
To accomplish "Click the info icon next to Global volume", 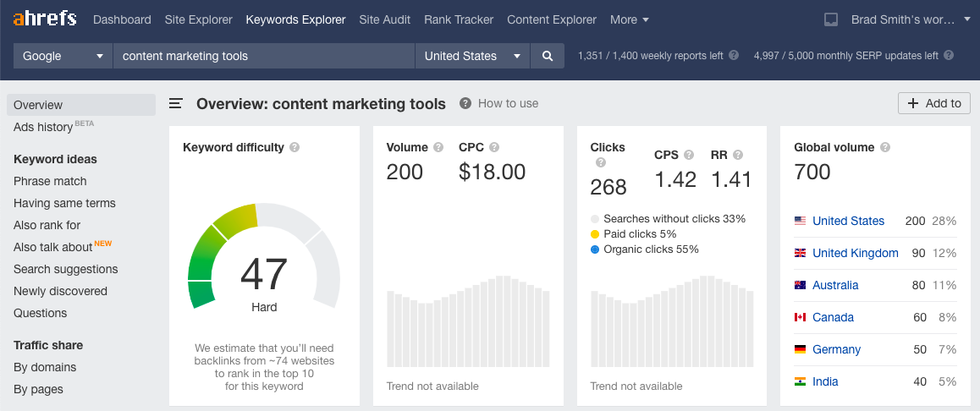I will [x=885, y=147].
